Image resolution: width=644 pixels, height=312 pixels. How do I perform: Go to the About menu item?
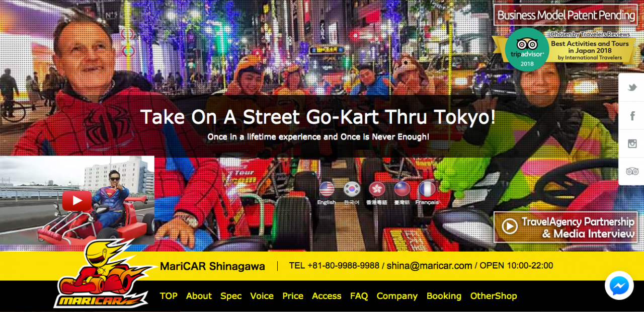tap(199, 296)
